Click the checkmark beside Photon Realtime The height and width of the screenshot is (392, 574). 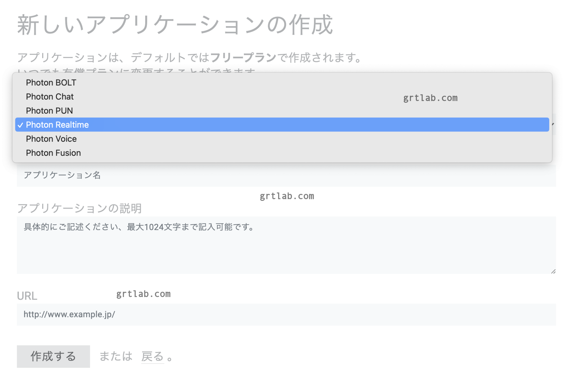(20, 125)
